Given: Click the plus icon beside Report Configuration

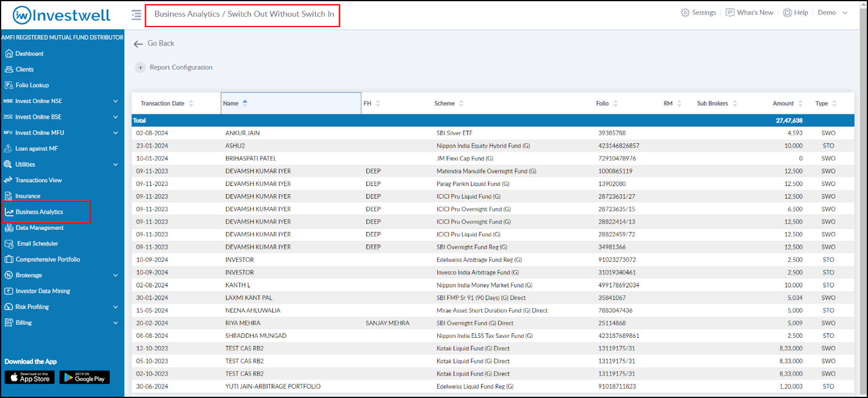Looking at the screenshot, I should pyautogui.click(x=141, y=68).
